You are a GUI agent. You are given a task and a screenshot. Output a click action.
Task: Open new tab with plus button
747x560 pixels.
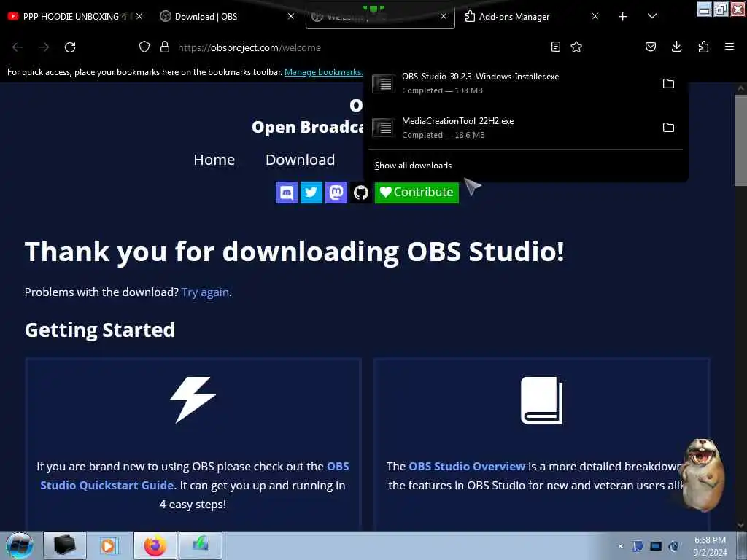click(623, 17)
